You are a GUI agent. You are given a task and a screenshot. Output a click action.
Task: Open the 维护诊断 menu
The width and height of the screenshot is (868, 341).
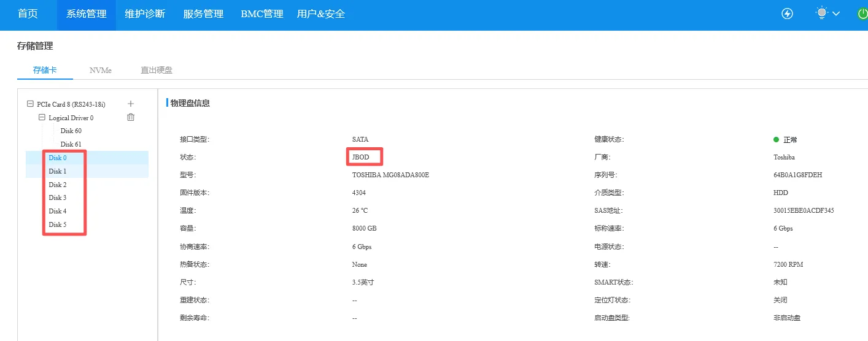click(x=145, y=13)
